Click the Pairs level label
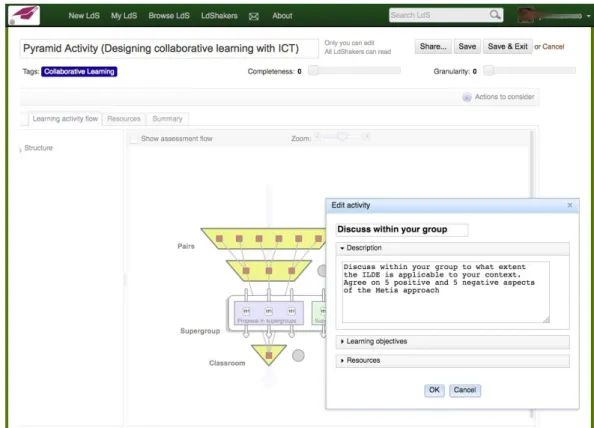This screenshot has width=594, height=428. click(x=186, y=246)
